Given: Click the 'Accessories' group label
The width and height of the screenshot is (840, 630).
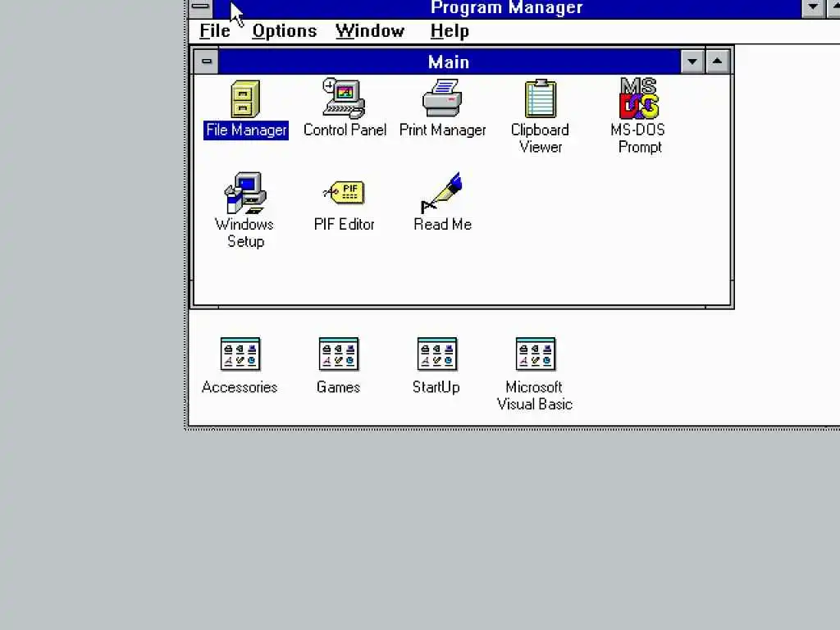Looking at the screenshot, I should (x=240, y=387).
